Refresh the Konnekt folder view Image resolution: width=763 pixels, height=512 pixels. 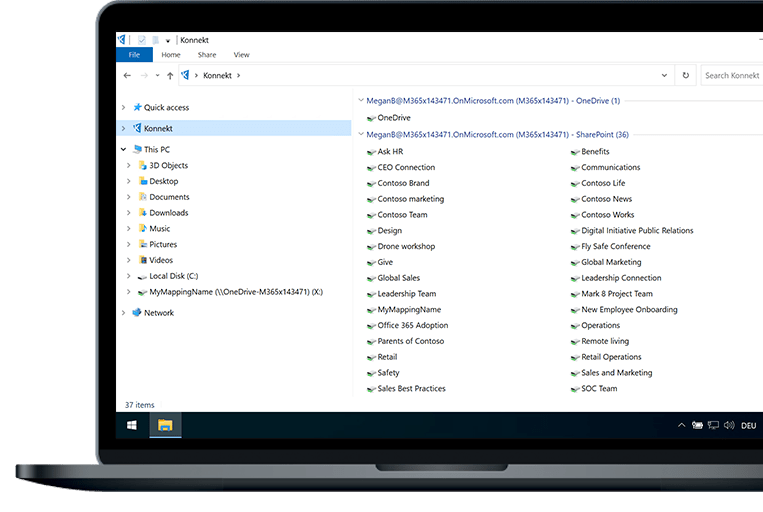[x=686, y=75]
